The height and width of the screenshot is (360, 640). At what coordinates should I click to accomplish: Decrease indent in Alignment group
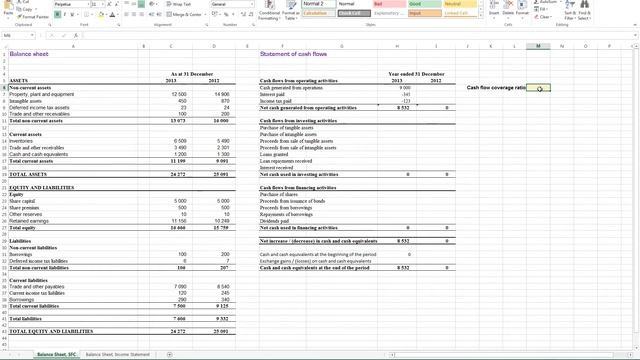(x=151, y=15)
